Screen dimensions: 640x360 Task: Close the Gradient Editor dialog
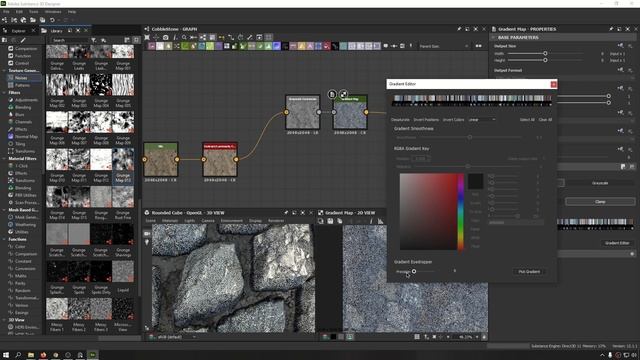point(553,84)
